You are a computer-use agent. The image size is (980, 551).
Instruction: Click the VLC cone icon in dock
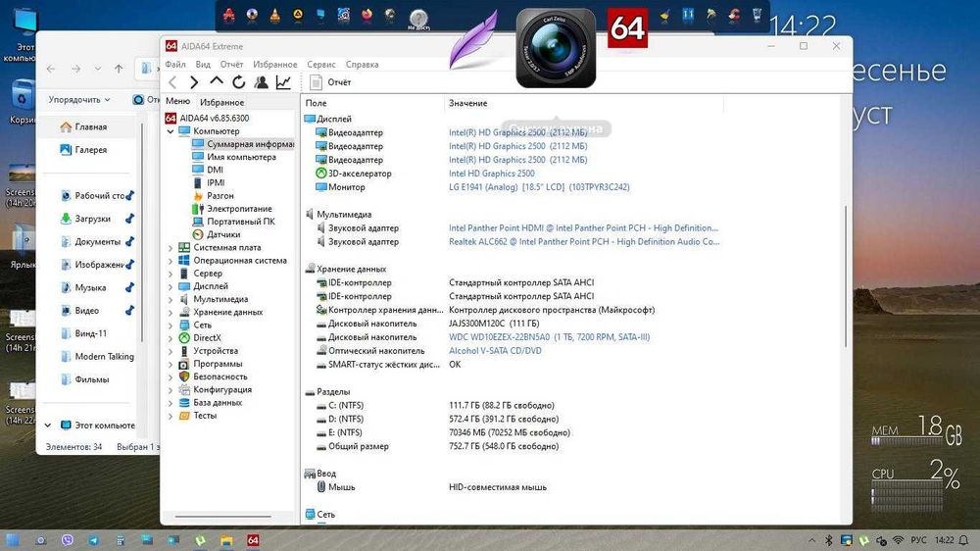(275, 15)
